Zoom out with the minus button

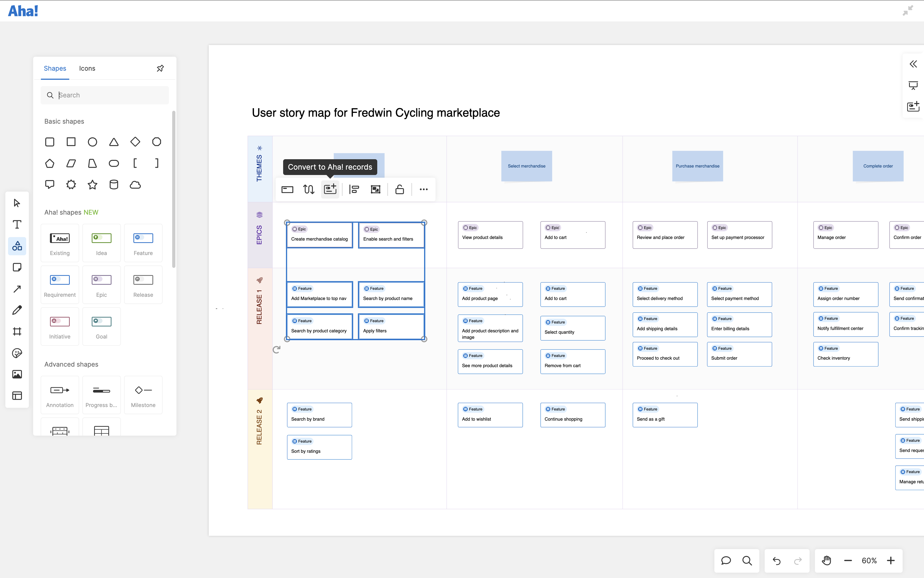[848, 561]
